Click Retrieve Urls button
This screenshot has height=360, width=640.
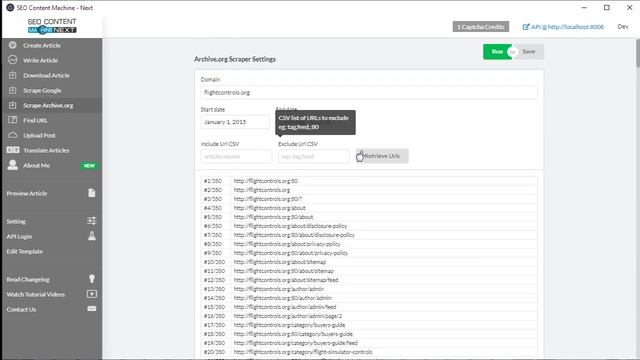[x=382, y=156]
